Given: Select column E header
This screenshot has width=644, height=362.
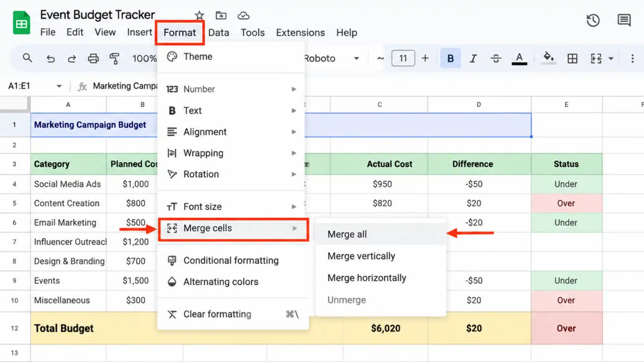Looking at the screenshot, I should coord(567,105).
